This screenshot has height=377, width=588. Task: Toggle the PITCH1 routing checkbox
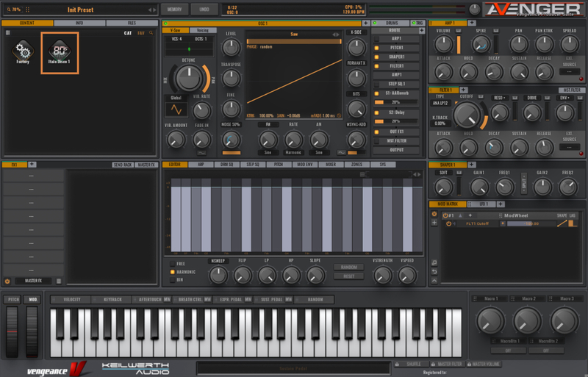pyautogui.click(x=377, y=47)
